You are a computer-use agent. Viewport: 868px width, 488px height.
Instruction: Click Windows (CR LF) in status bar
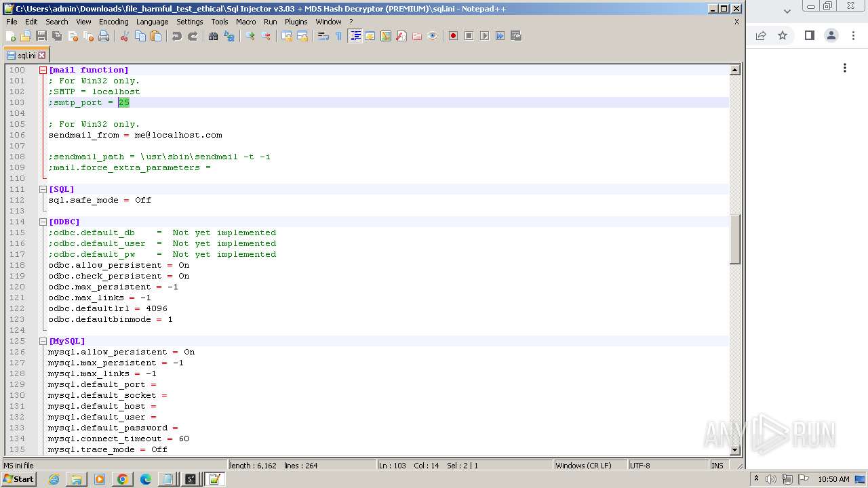[583, 466]
